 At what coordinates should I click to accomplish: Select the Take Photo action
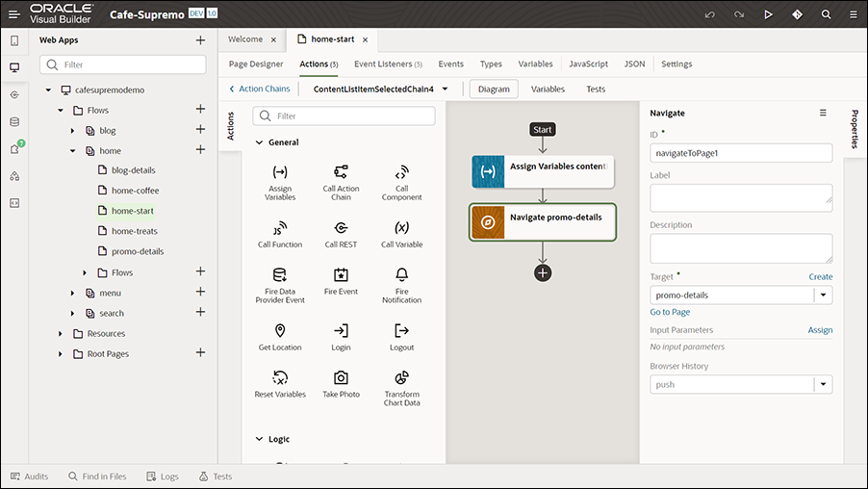click(x=341, y=384)
